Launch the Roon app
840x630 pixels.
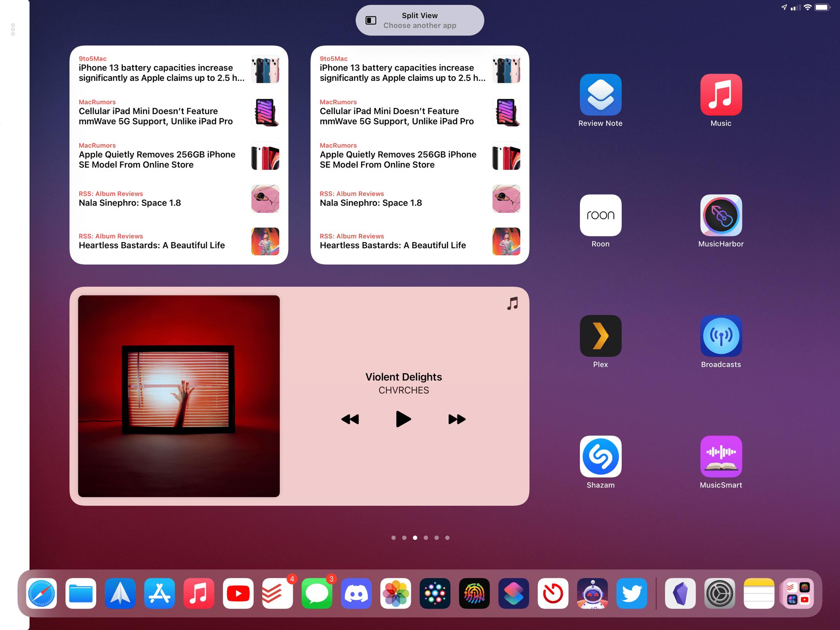(x=600, y=215)
